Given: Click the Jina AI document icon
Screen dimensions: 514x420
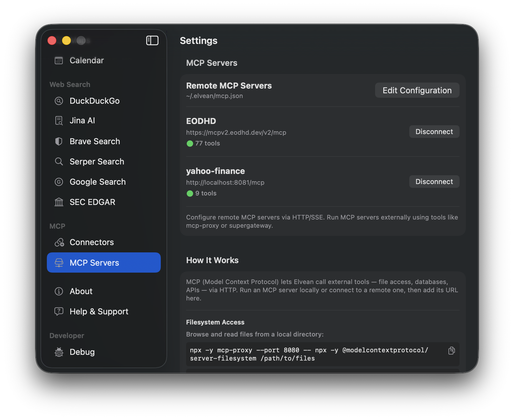Looking at the screenshot, I should (59, 120).
